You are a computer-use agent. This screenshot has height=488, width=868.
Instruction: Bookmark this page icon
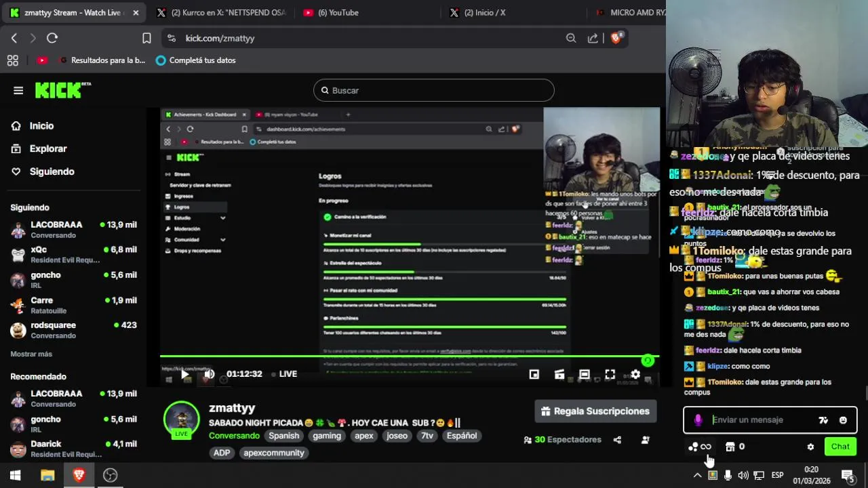point(146,38)
